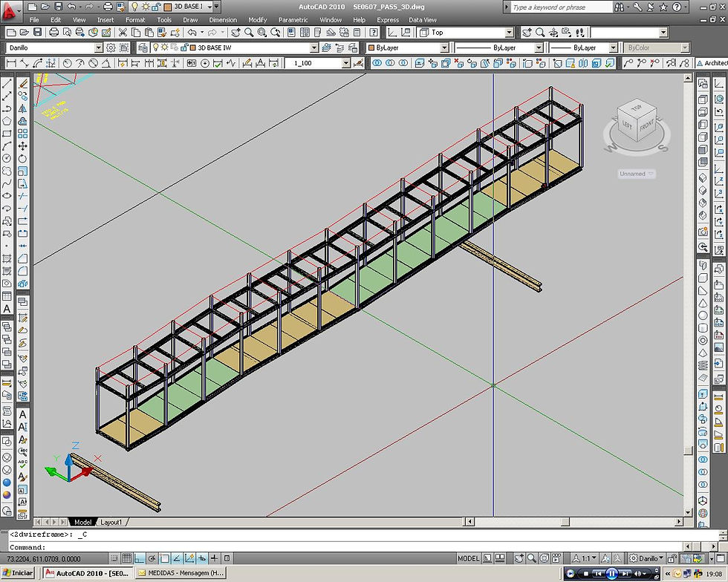This screenshot has width=728, height=582.
Task: Click the Plot printer icon in standard toolbar
Action: point(53,33)
